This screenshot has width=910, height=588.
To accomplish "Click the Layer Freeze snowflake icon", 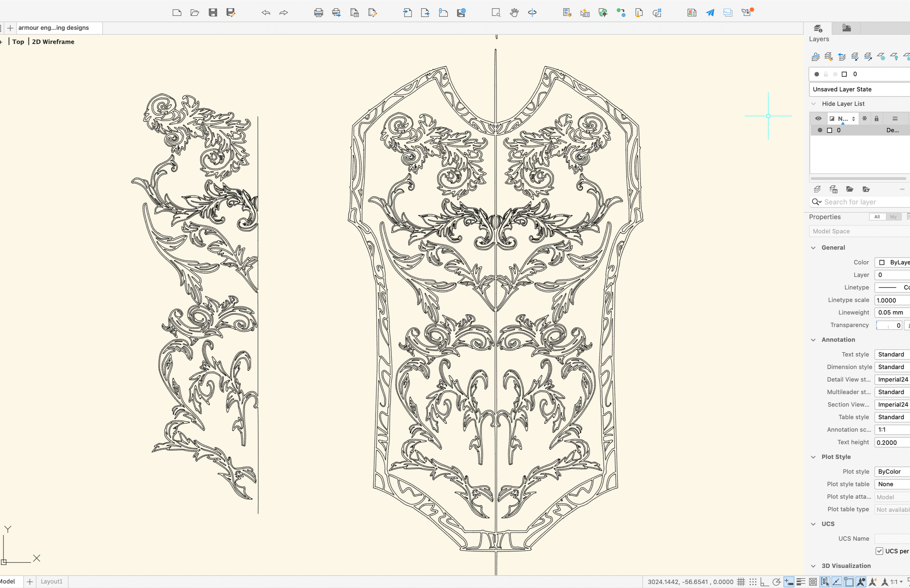I will coord(881,57).
